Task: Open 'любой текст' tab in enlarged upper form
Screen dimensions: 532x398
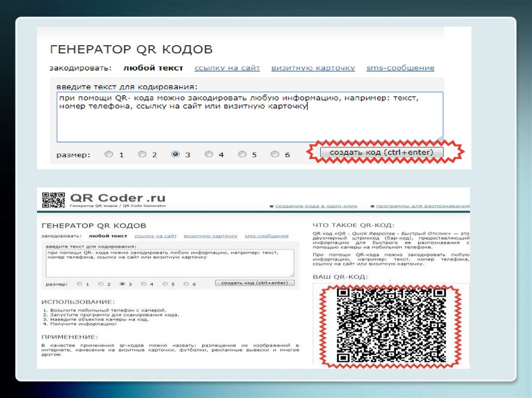Action: click(x=153, y=68)
